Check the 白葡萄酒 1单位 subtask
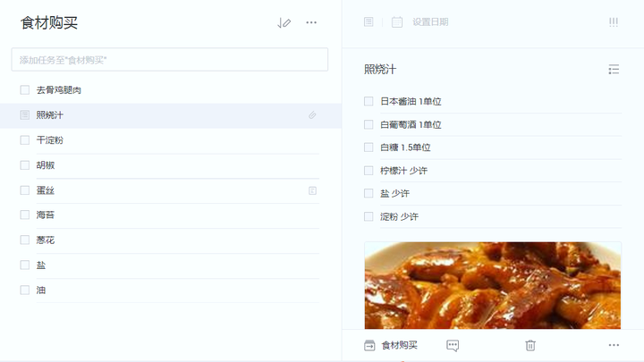The image size is (644, 362). 369,124
